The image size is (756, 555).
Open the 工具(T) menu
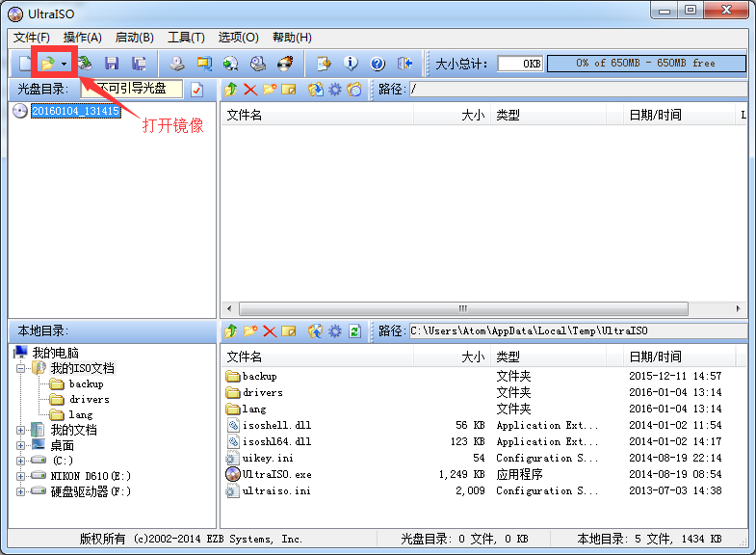[186, 38]
